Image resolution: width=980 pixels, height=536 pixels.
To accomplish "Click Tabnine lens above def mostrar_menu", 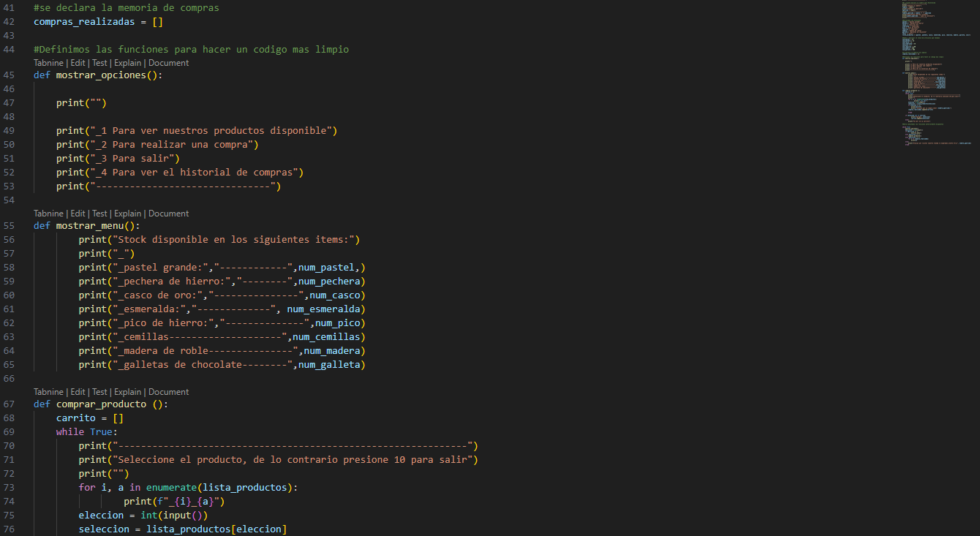I will (x=48, y=214).
